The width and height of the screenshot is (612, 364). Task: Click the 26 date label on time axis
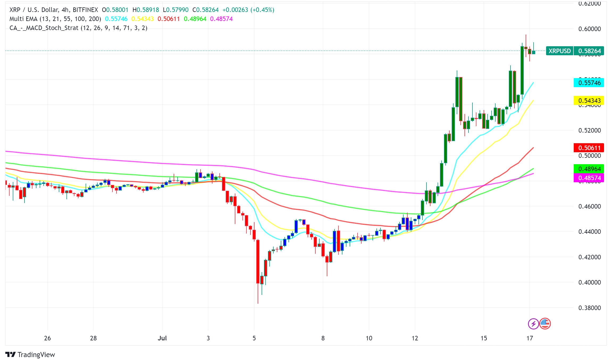[x=47, y=338]
